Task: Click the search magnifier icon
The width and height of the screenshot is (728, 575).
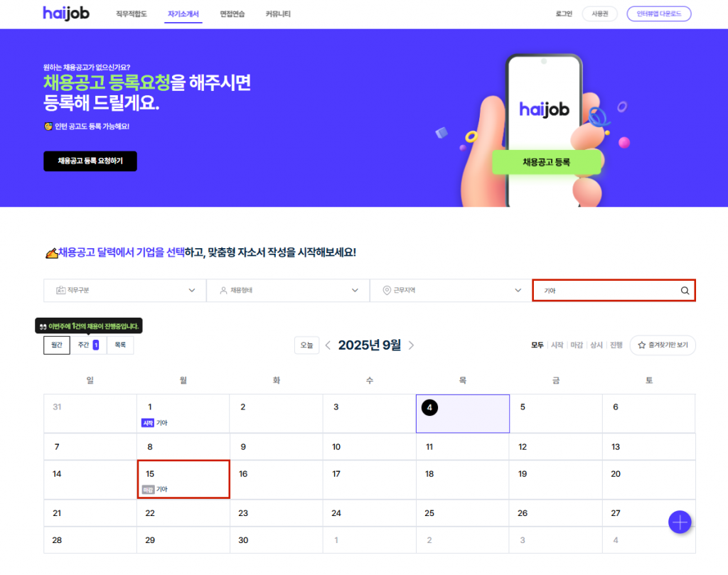Action: point(685,291)
